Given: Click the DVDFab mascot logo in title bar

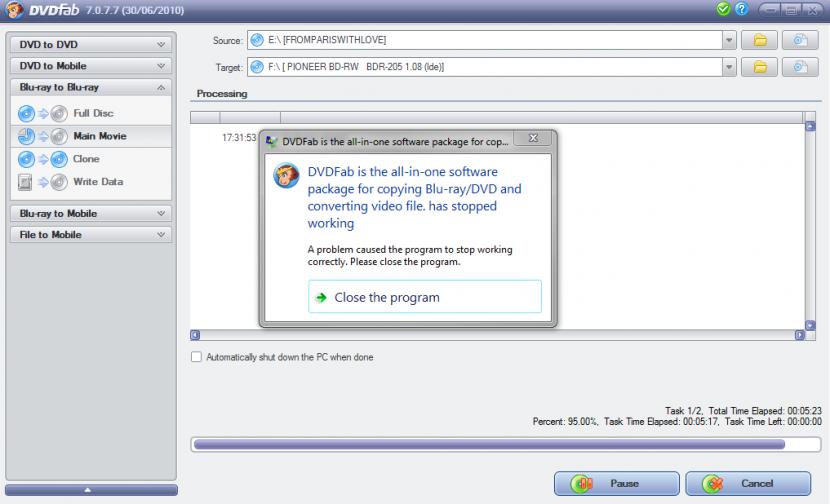Looking at the screenshot, I should 14,10.
